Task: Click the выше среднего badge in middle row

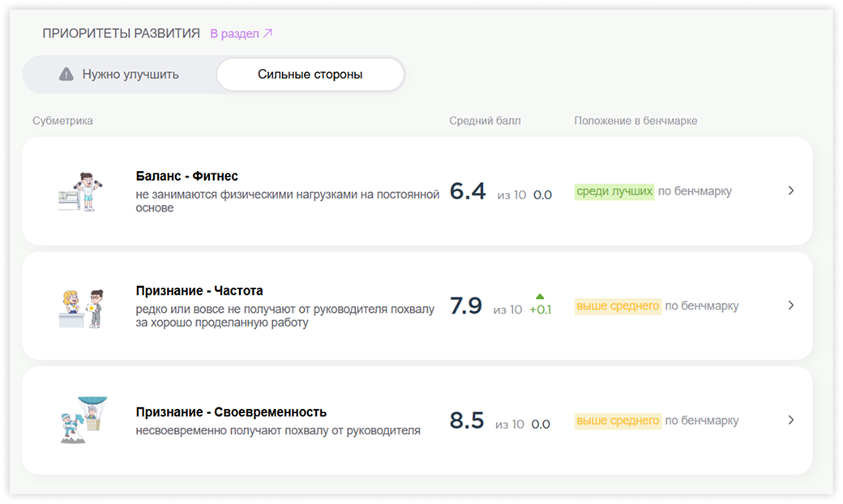Action: coord(618,305)
